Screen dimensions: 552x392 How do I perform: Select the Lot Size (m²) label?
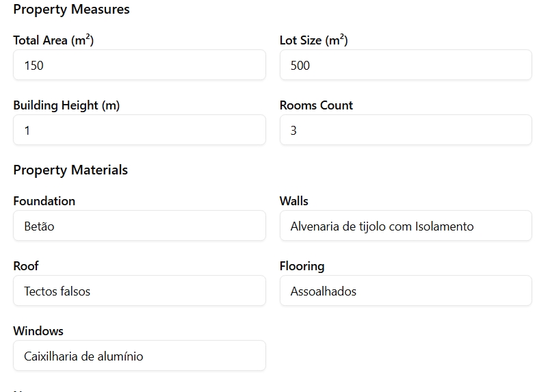point(313,40)
